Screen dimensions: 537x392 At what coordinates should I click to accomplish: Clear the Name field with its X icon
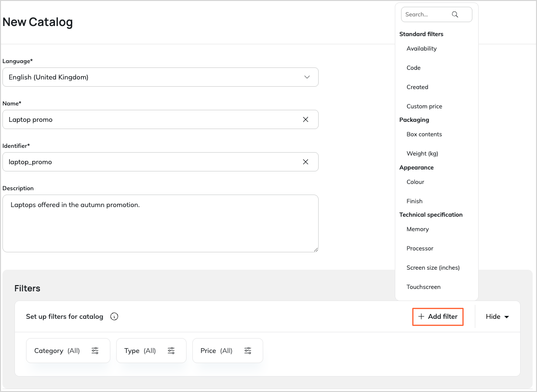pos(306,119)
